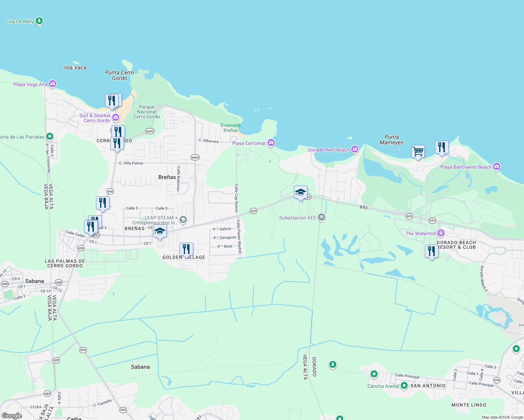Click the school marker above Subestación AEE
This screenshot has height=420, width=524.
tap(301, 193)
